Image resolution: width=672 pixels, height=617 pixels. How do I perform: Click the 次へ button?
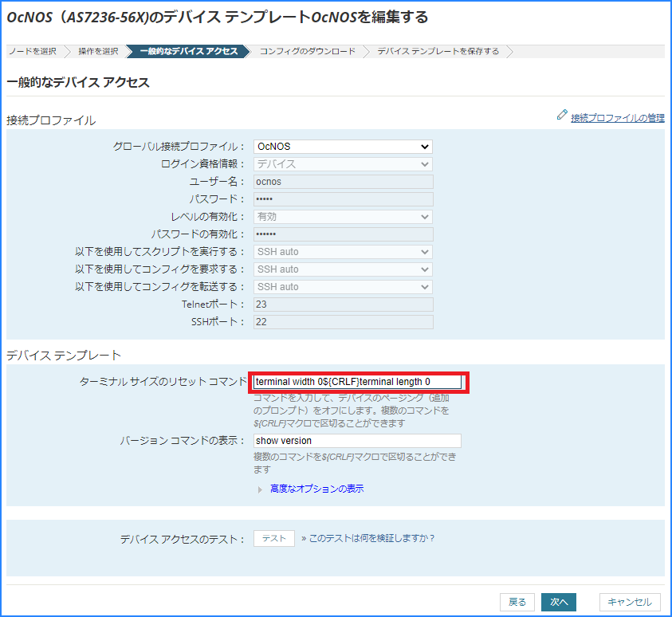[x=559, y=602]
